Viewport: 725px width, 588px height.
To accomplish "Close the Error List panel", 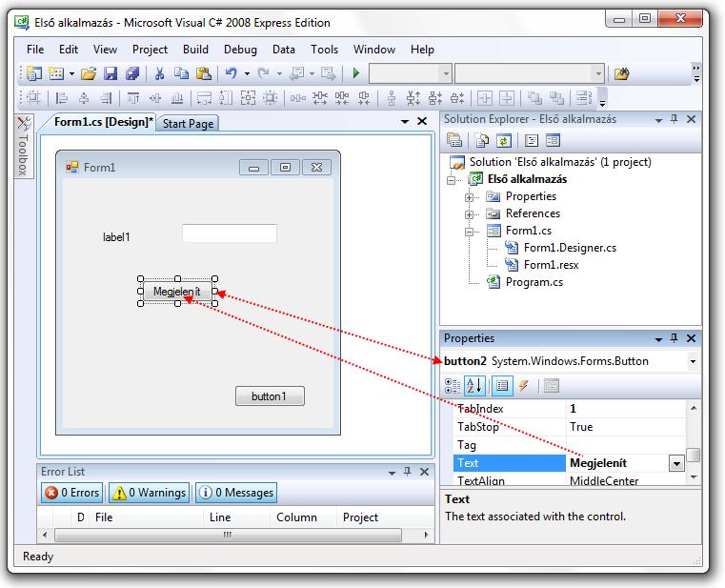I will coord(424,472).
